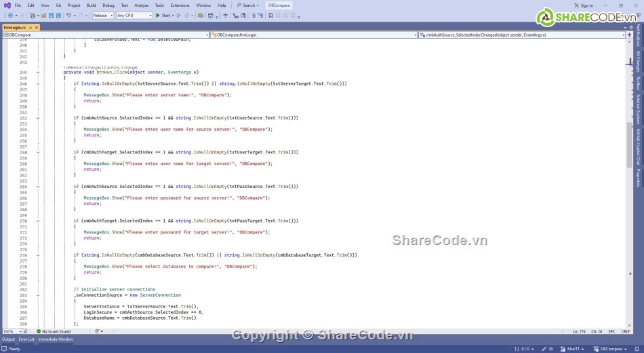644x353 pixels.
Task: Toggle a bookmark on the current line
Action: point(270,15)
